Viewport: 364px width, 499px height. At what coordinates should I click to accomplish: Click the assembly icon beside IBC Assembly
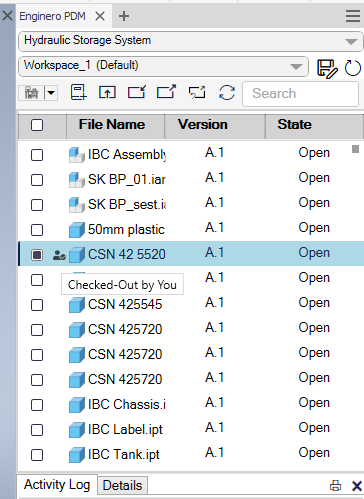coord(77,155)
